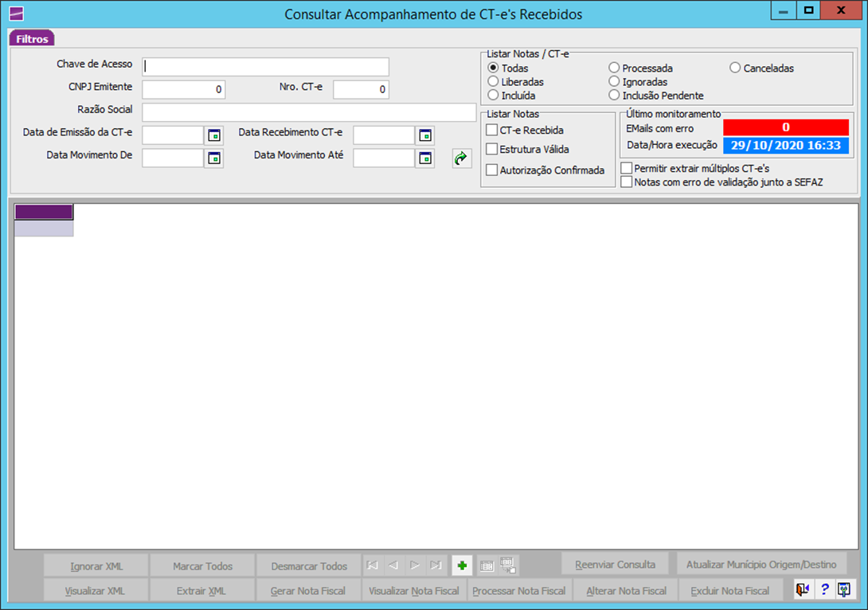
Task: Enable Permitir extrair múltiplos CT-e's
Action: pyautogui.click(x=627, y=168)
